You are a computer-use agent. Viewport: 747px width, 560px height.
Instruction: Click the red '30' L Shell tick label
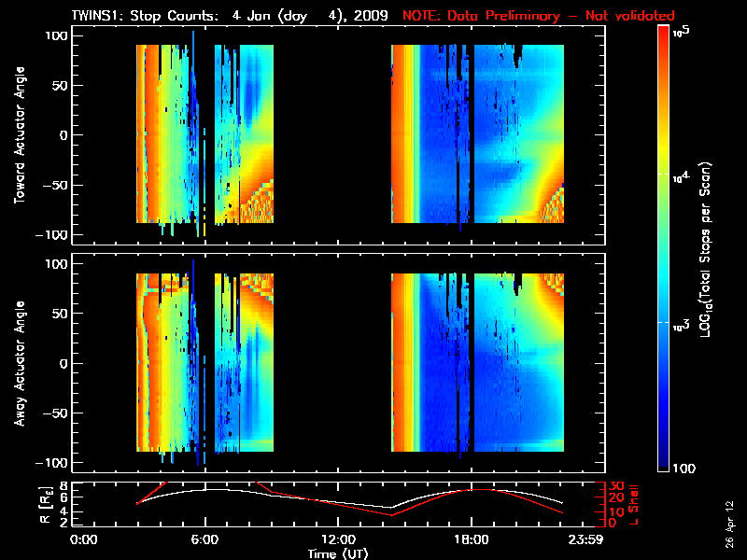coord(616,486)
